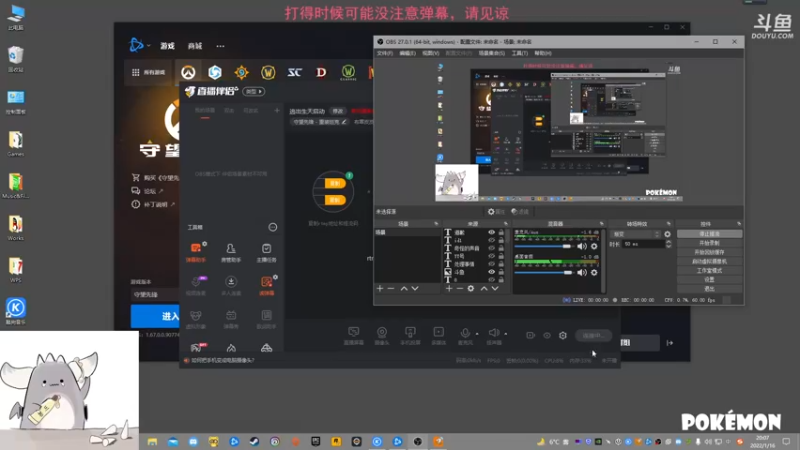800x450 pixels.
Task: Adjust the desktop audio volume slider
Action: (543, 272)
